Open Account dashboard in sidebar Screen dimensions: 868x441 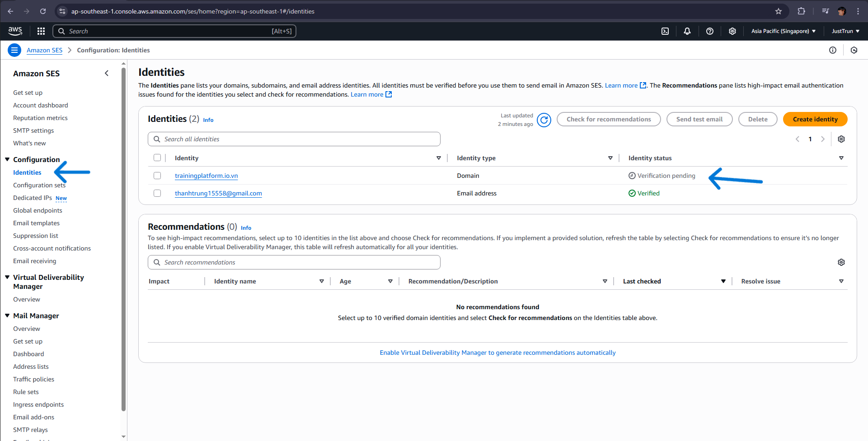tap(40, 105)
